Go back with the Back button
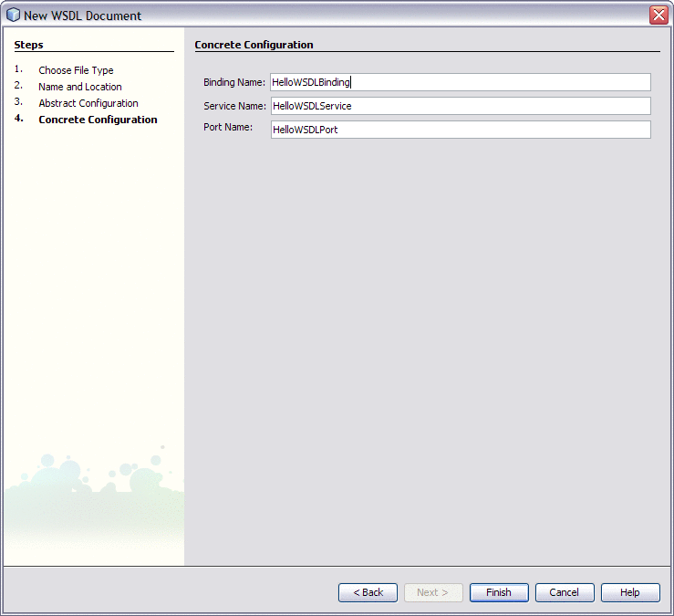This screenshot has width=674, height=616. point(368,592)
